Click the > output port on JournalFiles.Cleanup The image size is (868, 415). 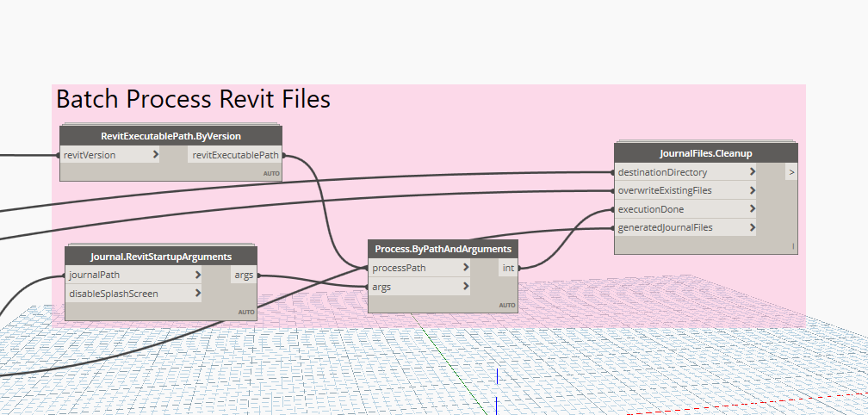coord(791,172)
